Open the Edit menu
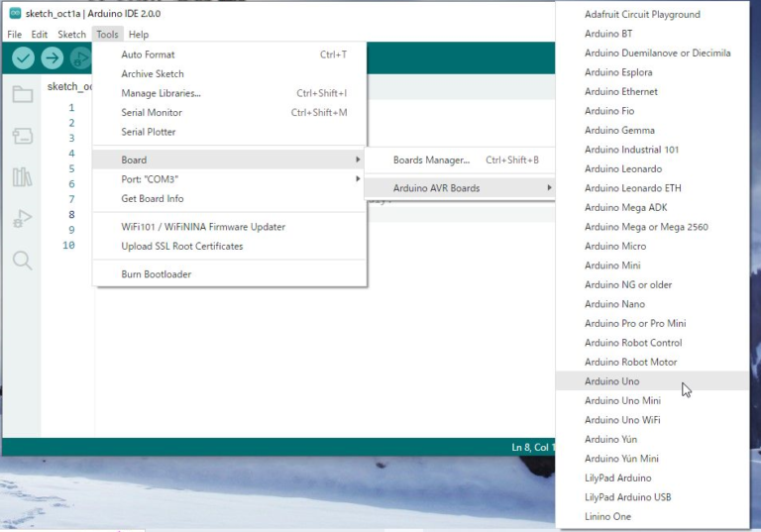 40,35
